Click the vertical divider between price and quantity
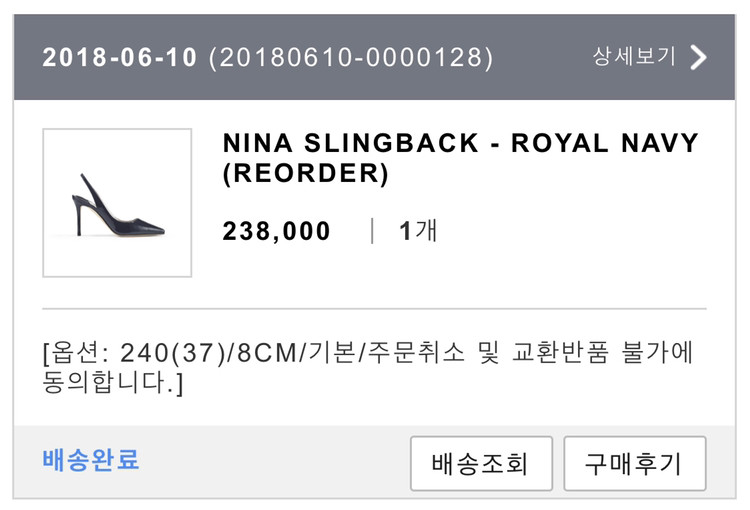This screenshot has width=750, height=510. pyautogui.click(x=372, y=232)
